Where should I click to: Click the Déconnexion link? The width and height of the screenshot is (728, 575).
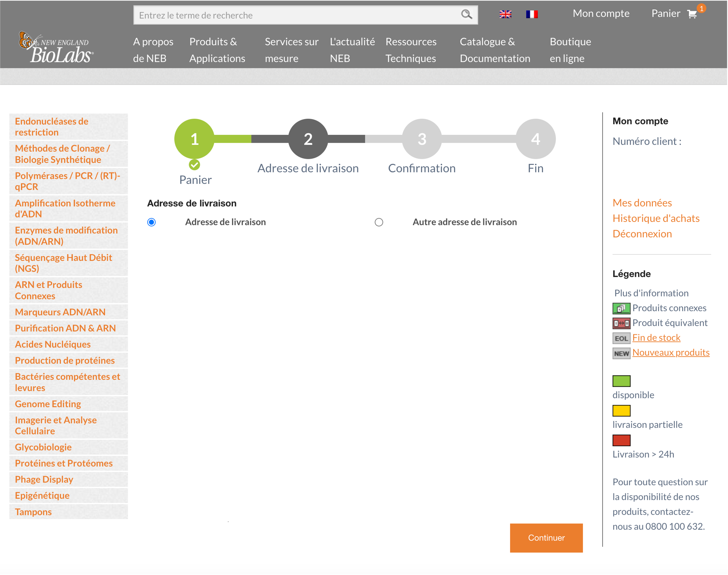coord(642,234)
